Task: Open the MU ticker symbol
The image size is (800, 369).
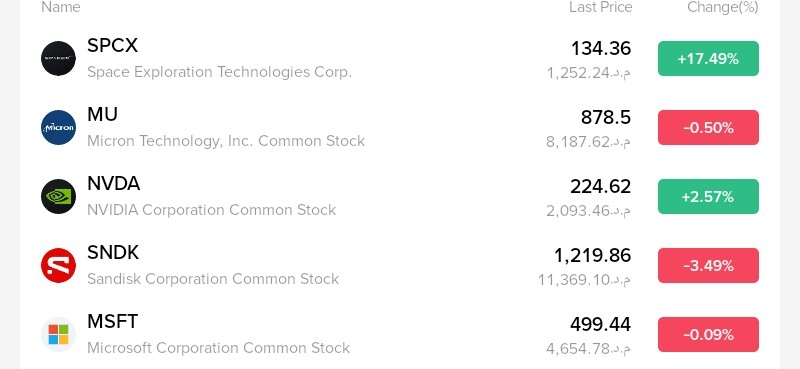Action: coord(103,114)
